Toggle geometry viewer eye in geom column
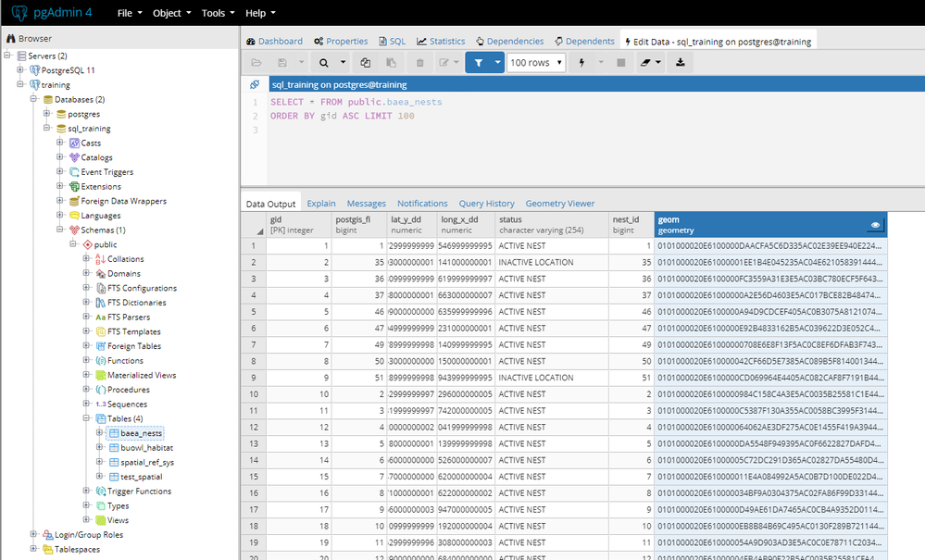 coord(874,225)
